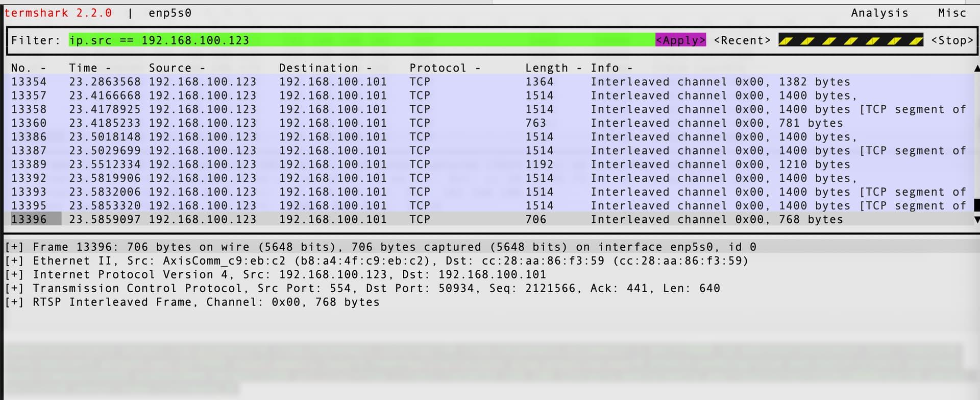Click length value 1192
The image size is (980, 400).
[539, 164]
